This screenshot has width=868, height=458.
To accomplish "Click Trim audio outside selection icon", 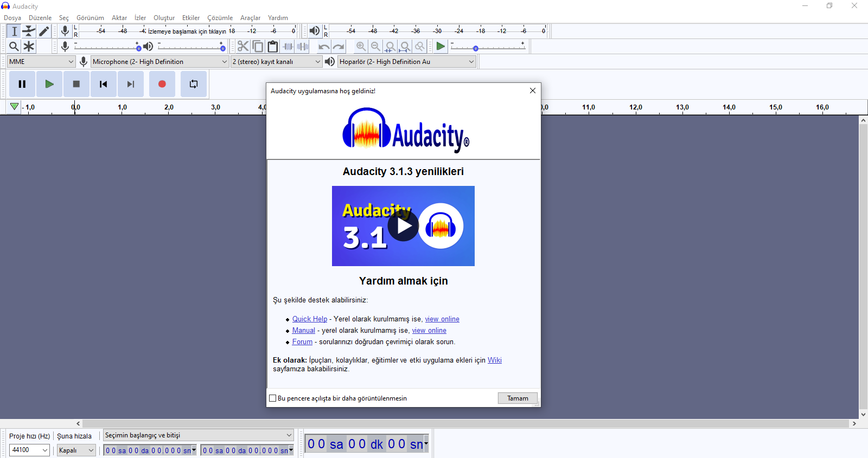I will point(288,47).
